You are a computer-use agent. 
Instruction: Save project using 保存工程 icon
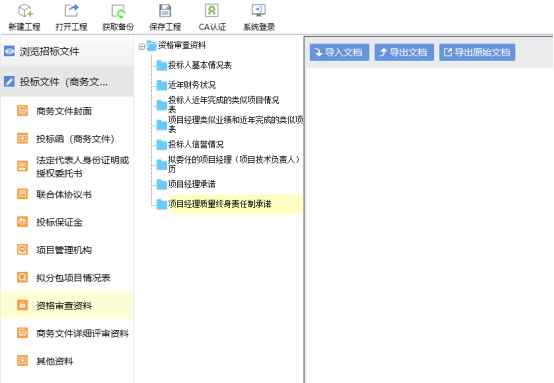point(165,11)
